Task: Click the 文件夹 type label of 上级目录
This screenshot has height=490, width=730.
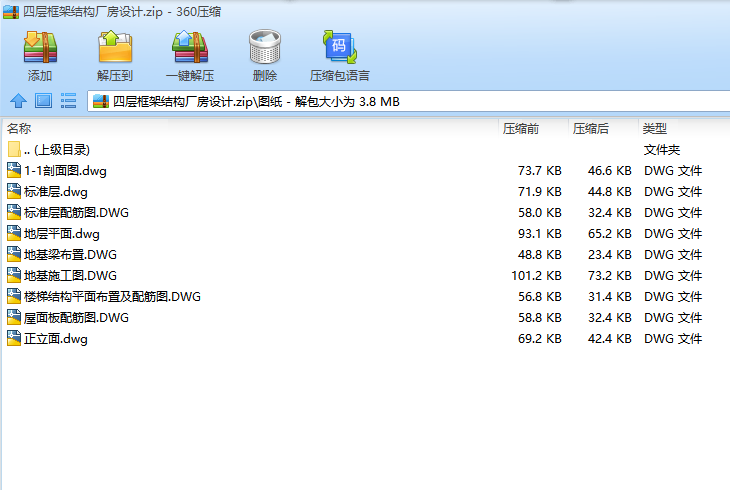Action: tap(662, 150)
